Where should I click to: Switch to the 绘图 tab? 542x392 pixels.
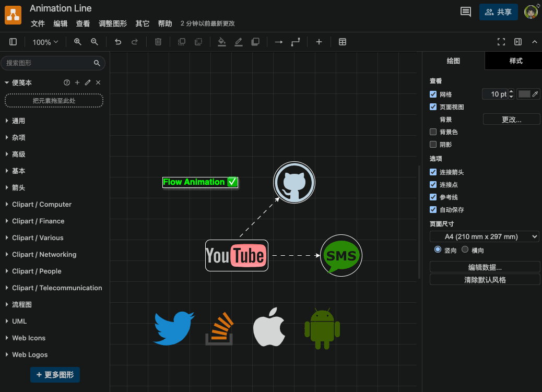[453, 61]
